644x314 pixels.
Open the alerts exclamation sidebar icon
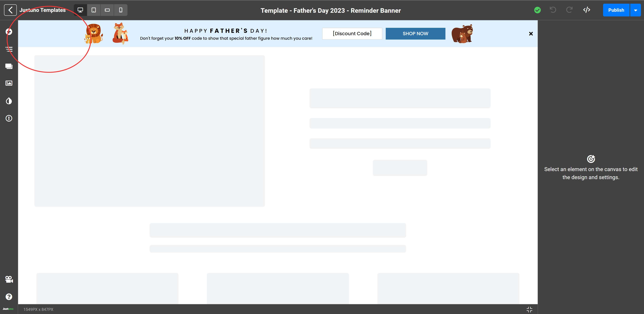tap(9, 118)
